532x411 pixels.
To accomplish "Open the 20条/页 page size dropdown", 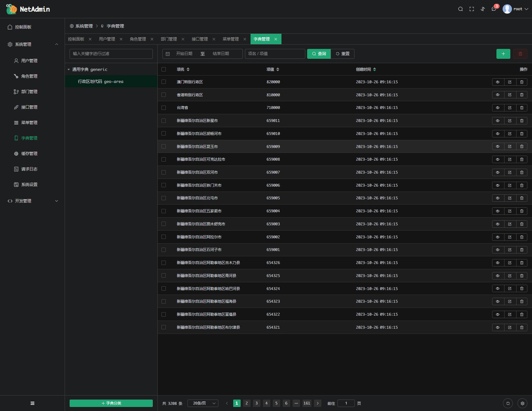I will [203, 403].
